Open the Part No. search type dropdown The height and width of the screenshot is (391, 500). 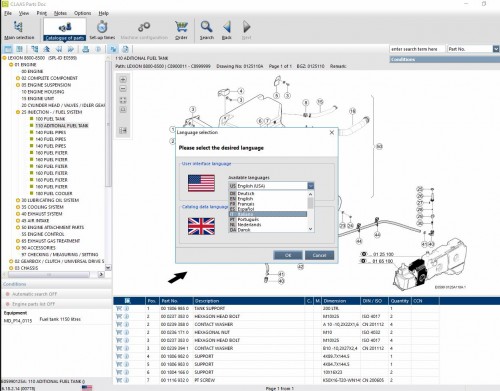(496, 49)
